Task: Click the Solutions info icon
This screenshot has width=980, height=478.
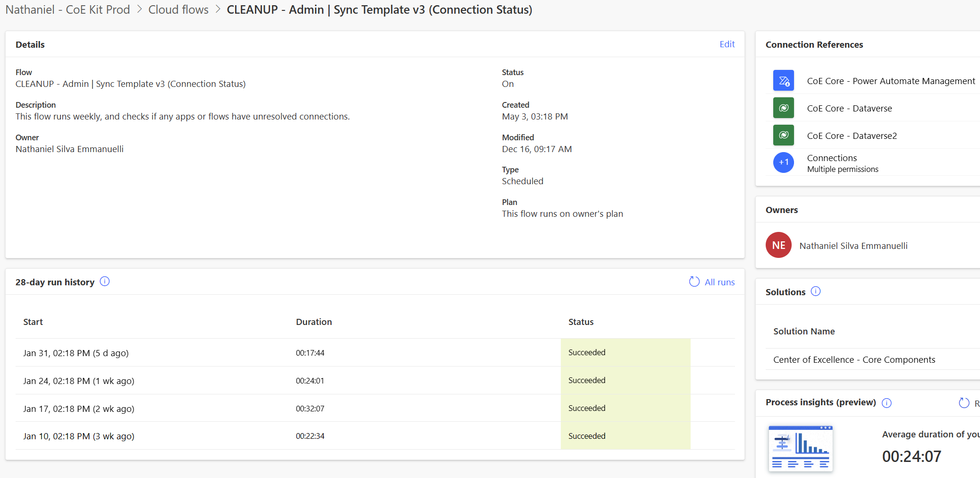Action: click(816, 291)
